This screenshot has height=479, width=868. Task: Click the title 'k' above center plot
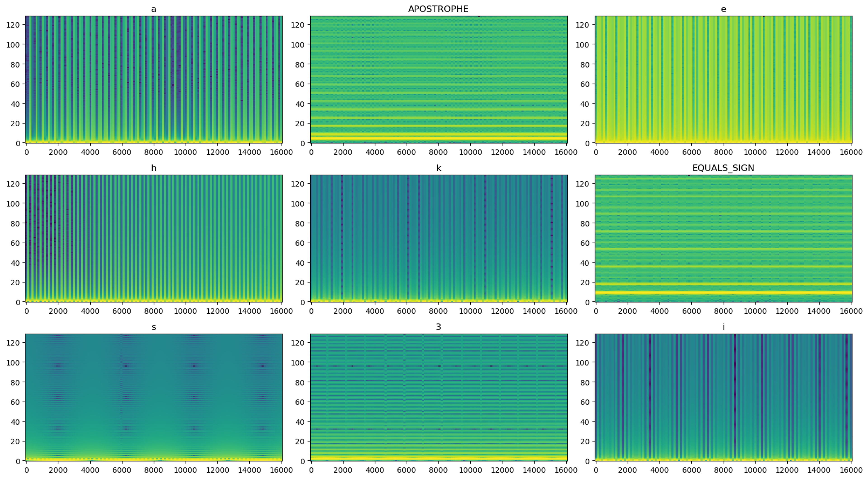(x=438, y=168)
